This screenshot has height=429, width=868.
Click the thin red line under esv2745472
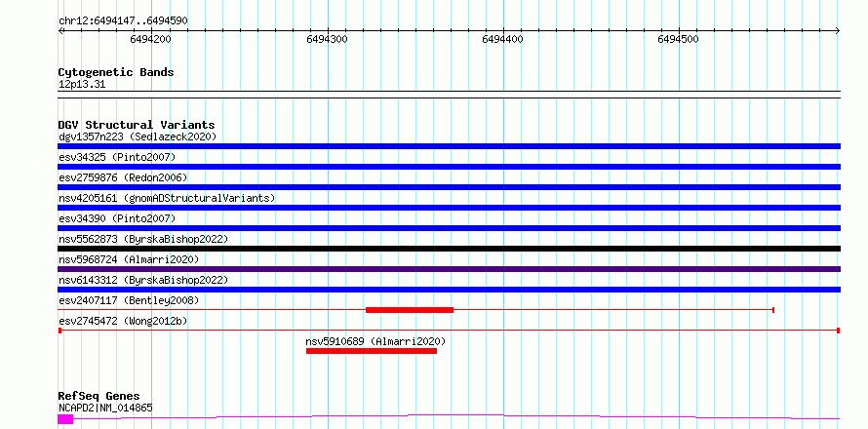coord(449,331)
